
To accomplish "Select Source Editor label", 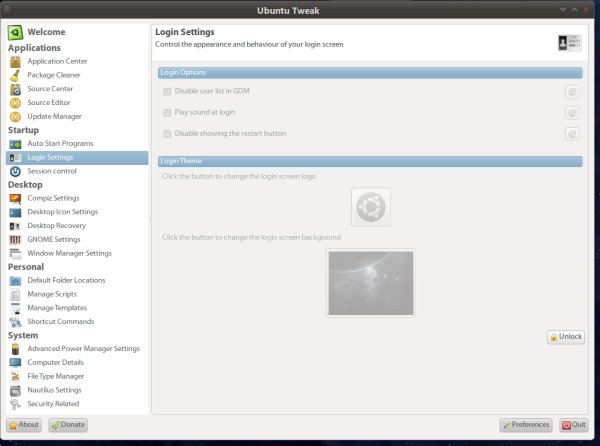I will click(49, 103).
